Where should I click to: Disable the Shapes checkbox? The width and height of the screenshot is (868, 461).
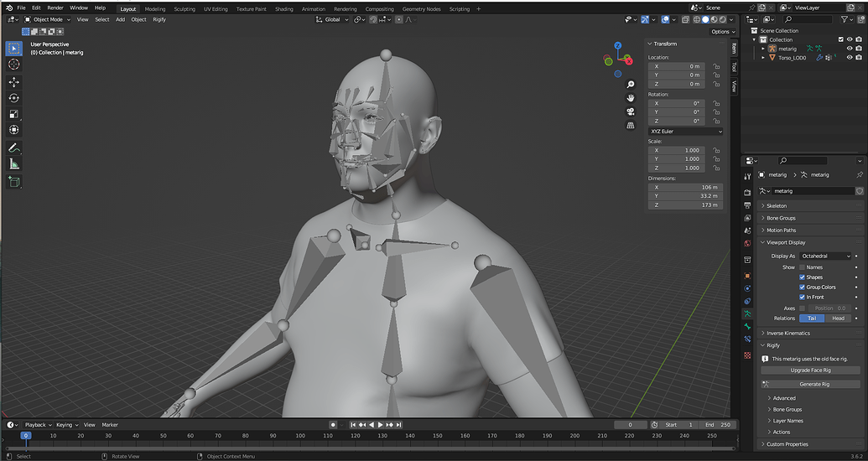coord(802,277)
